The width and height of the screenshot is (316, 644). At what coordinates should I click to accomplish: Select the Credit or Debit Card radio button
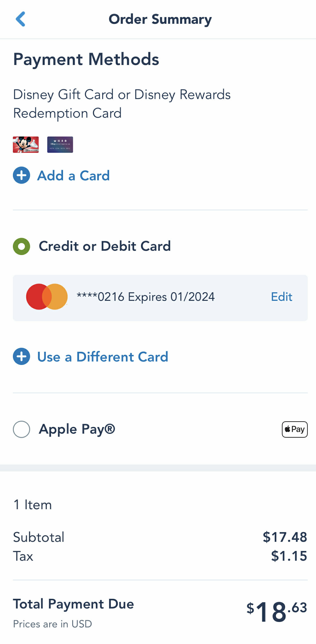[x=21, y=246]
